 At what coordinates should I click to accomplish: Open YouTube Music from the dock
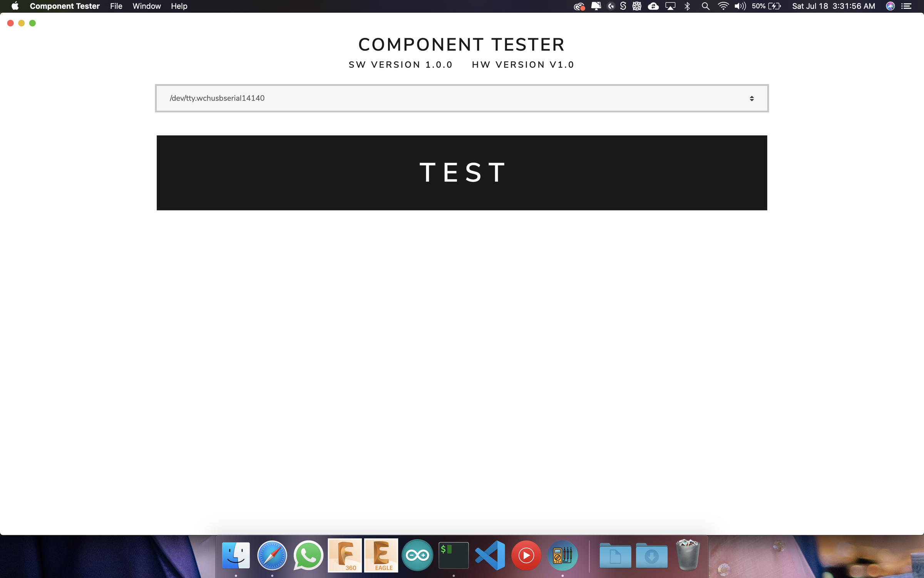coord(526,555)
